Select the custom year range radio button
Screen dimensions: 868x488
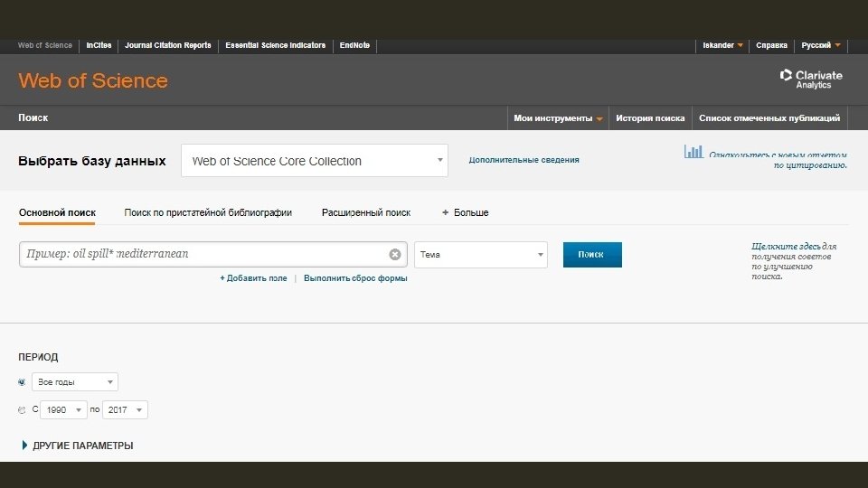[22, 410]
